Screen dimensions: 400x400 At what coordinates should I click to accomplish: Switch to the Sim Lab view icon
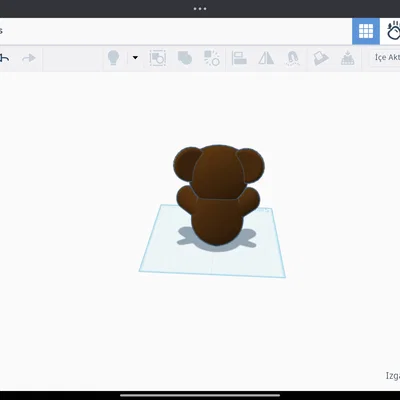point(393,31)
